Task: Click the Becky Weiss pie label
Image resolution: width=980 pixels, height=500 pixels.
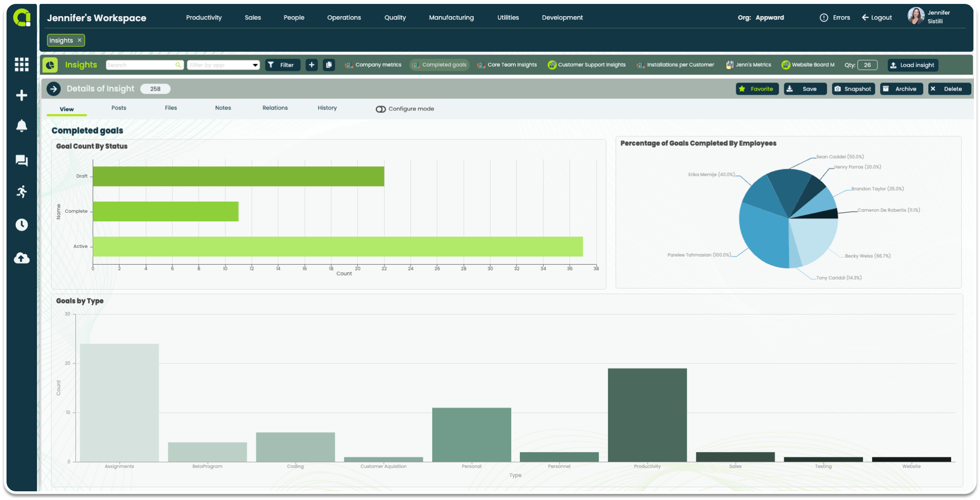Action: coord(868,256)
